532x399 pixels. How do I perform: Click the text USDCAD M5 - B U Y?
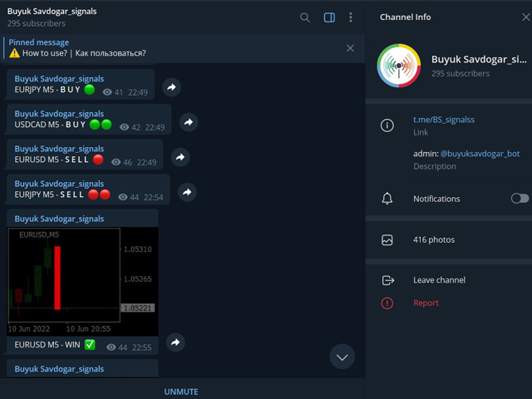[50, 125]
